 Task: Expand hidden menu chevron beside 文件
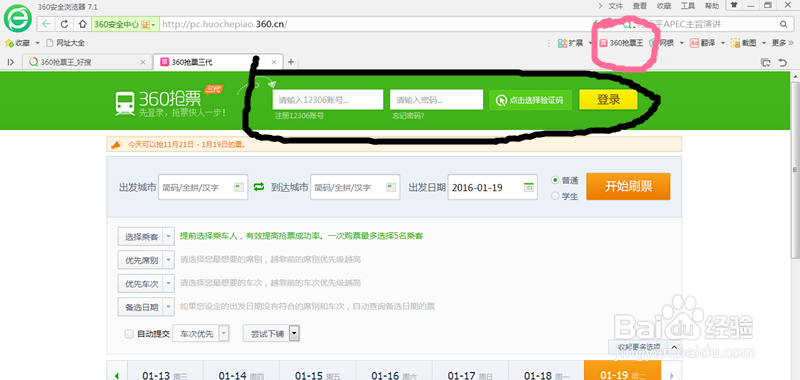click(600, 6)
